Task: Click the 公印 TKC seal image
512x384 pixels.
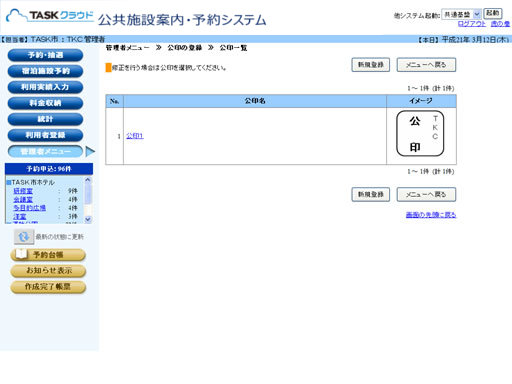Action: pyautogui.click(x=420, y=133)
